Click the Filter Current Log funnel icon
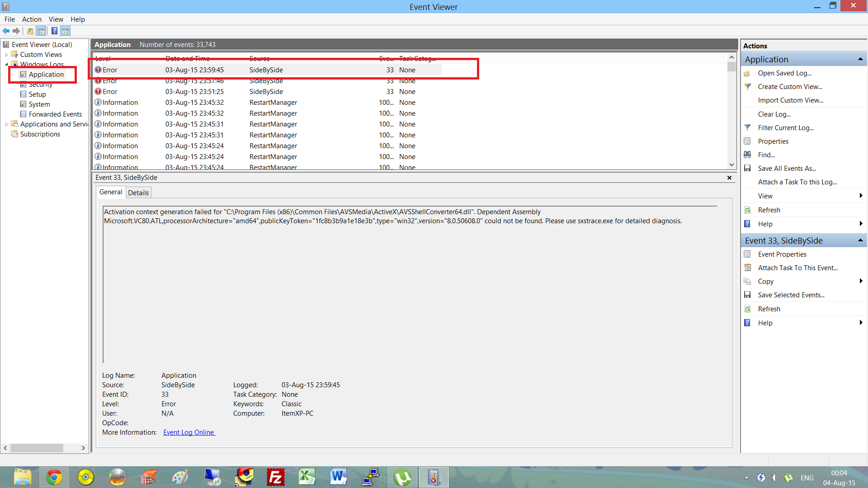 click(747, 128)
